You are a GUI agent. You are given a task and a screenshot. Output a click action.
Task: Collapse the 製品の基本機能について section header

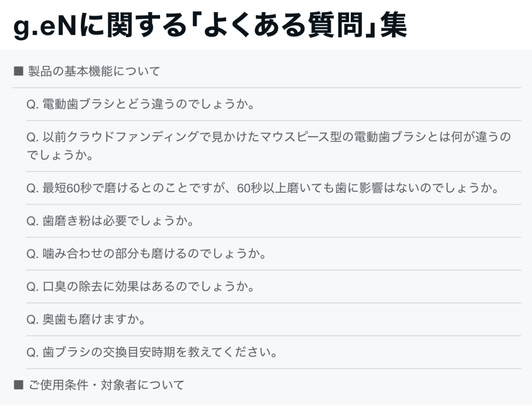click(94, 71)
